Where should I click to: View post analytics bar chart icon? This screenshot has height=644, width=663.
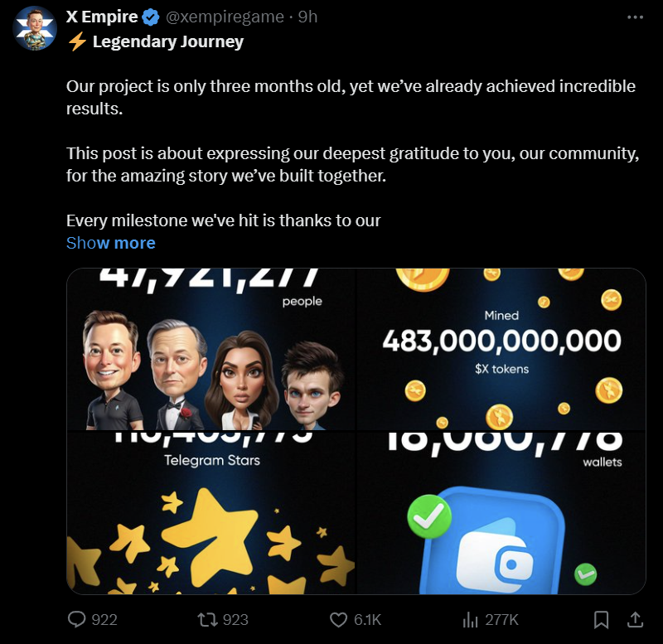pos(470,620)
